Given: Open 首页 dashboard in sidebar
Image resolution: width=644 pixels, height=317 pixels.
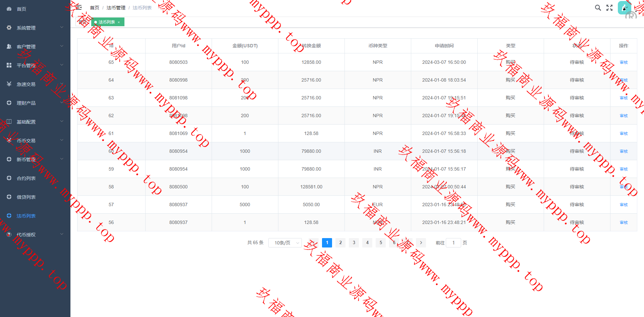Looking at the screenshot, I should click(x=21, y=9).
